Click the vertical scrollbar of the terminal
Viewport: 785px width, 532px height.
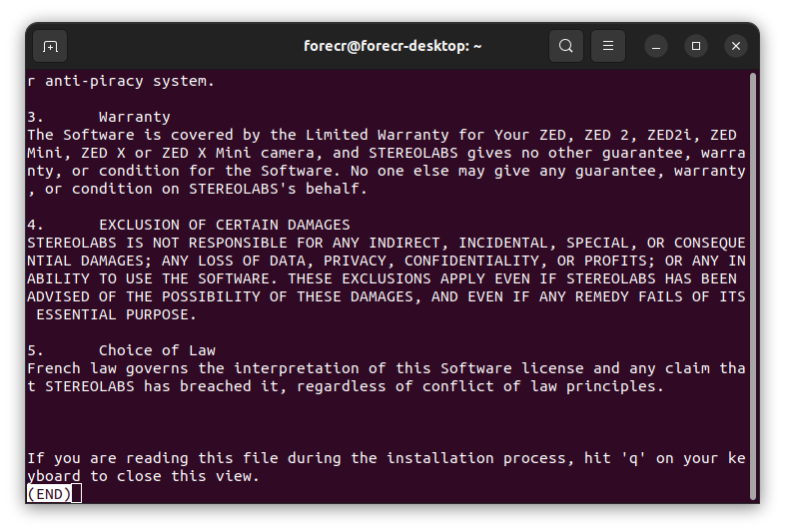click(752, 286)
